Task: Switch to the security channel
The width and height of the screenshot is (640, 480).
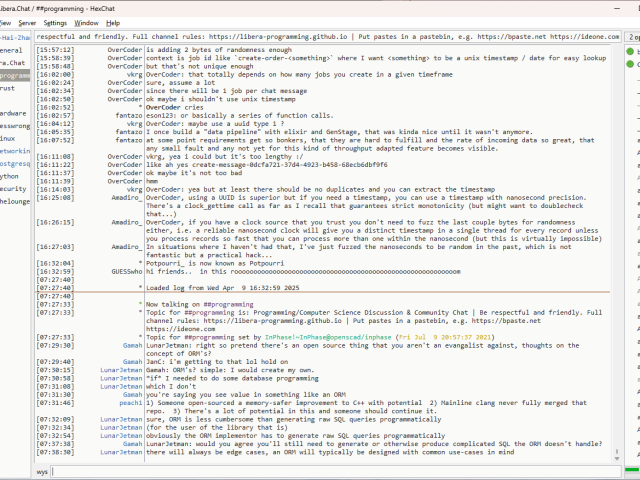Action: [12, 188]
